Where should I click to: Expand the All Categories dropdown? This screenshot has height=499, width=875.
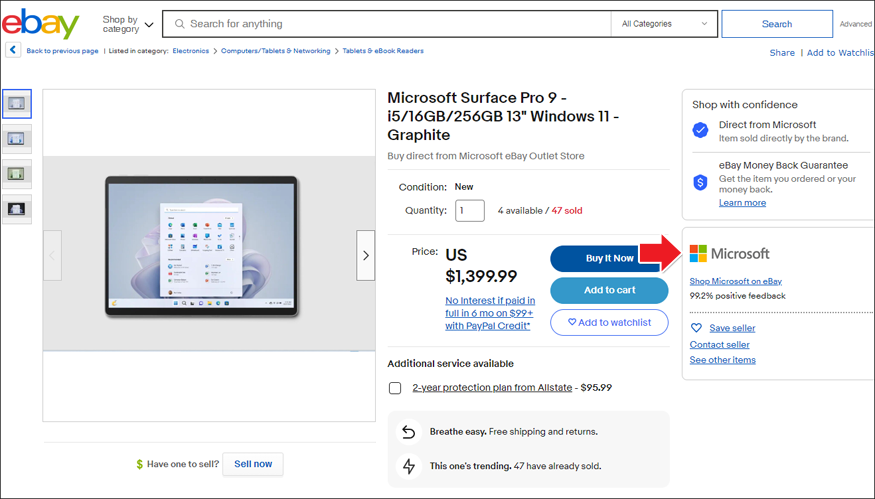[664, 24]
